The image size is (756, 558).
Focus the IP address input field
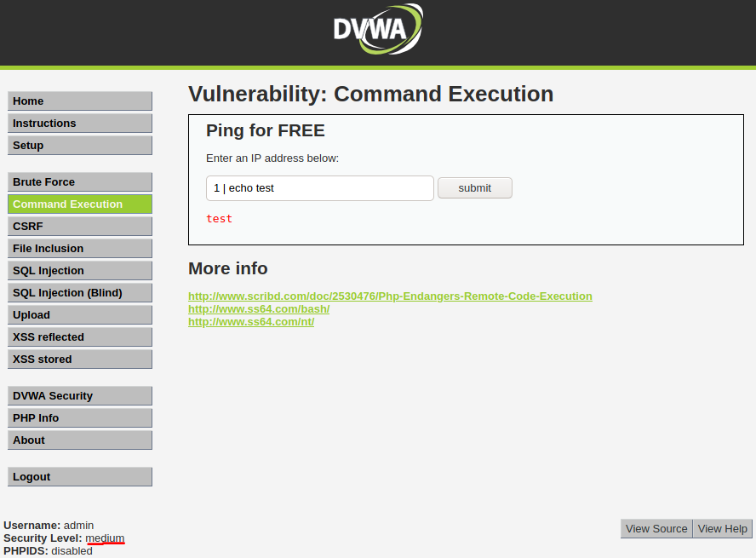[320, 188]
